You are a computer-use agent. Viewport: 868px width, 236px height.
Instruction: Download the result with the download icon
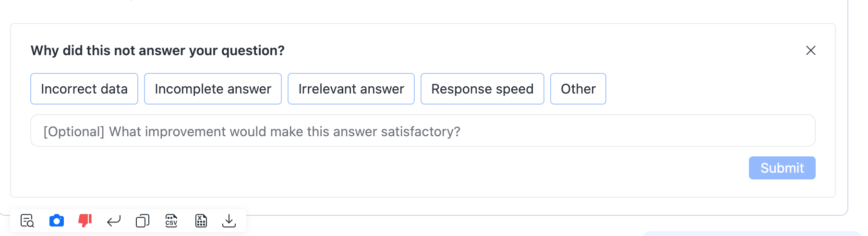[229, 221]
